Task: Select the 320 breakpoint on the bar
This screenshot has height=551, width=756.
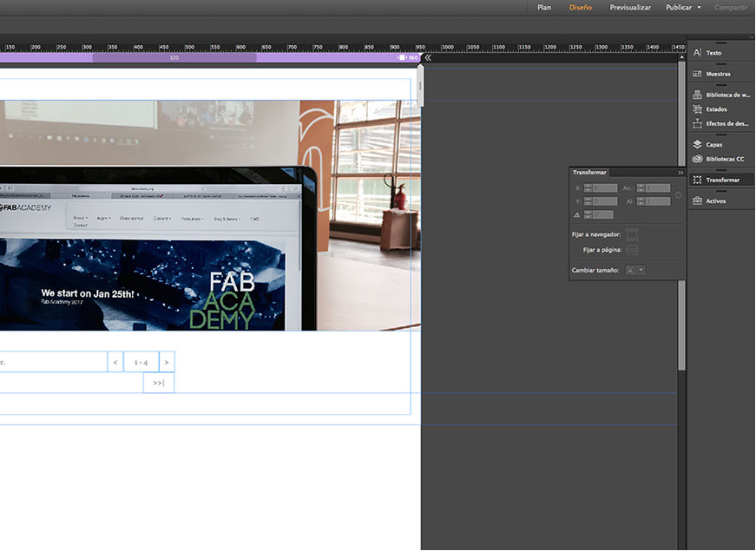Action: (174, 57)
